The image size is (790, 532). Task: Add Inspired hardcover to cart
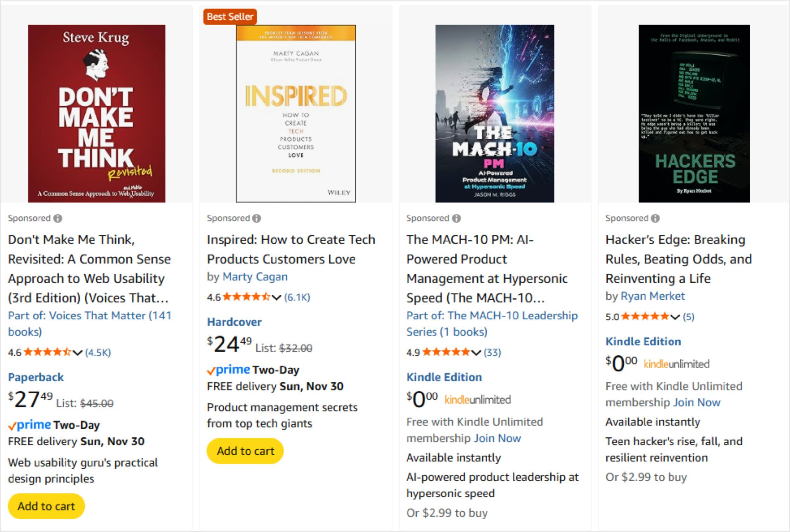[x=245, y=451]
